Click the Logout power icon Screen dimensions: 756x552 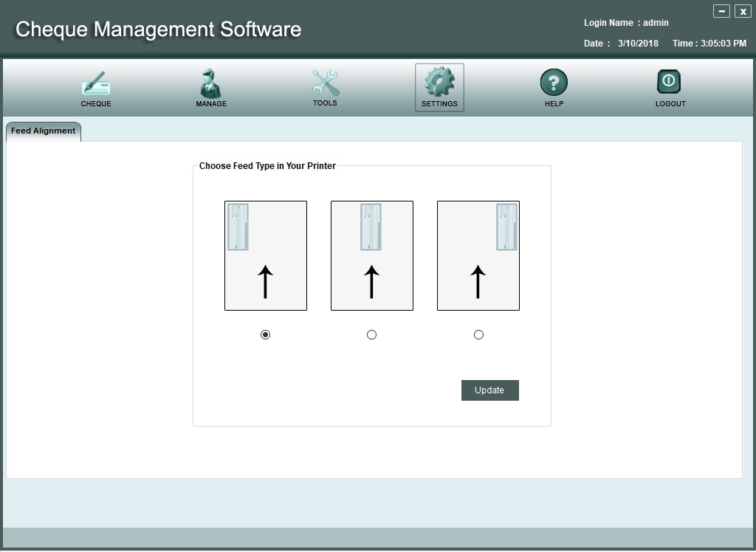(x=670, y=83)
